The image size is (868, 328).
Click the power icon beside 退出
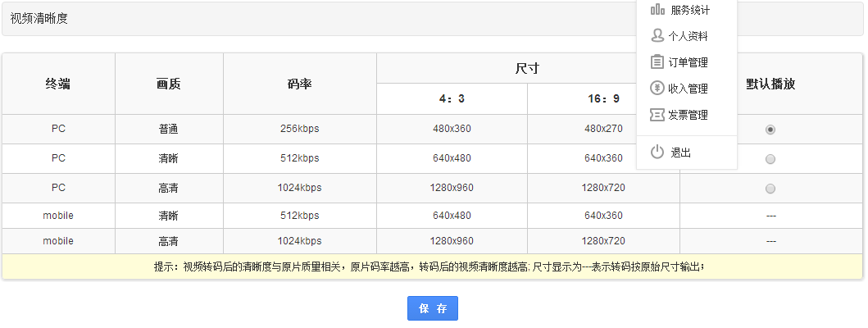[x=657, y=153]
